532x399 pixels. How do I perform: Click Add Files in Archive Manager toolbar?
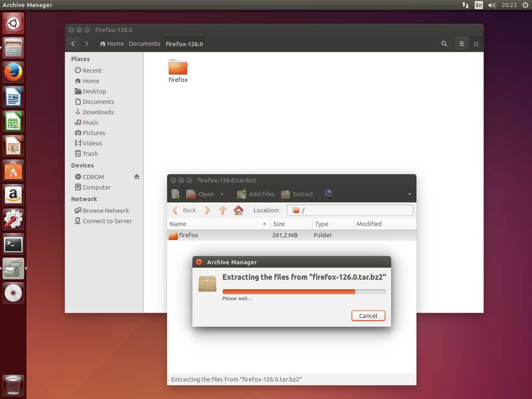pyautogui.click(x=256, y=194)
